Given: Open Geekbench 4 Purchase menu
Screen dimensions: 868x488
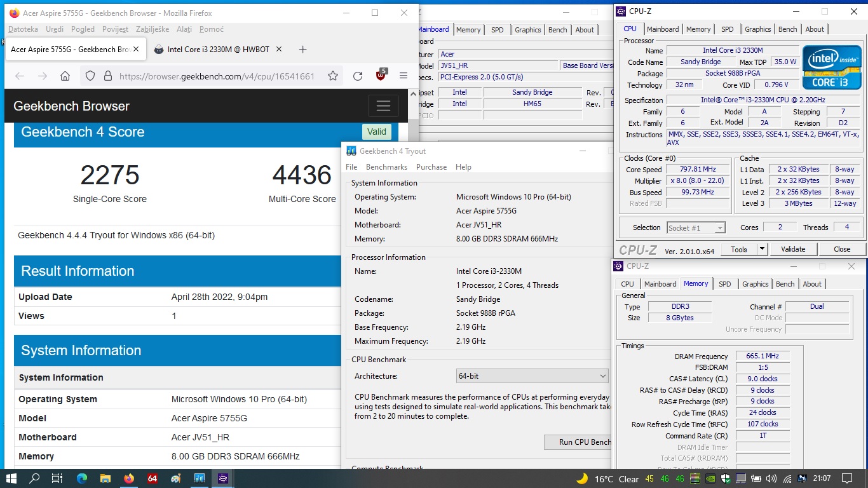Looking at the screenshot, I should (x=431, y=167).
